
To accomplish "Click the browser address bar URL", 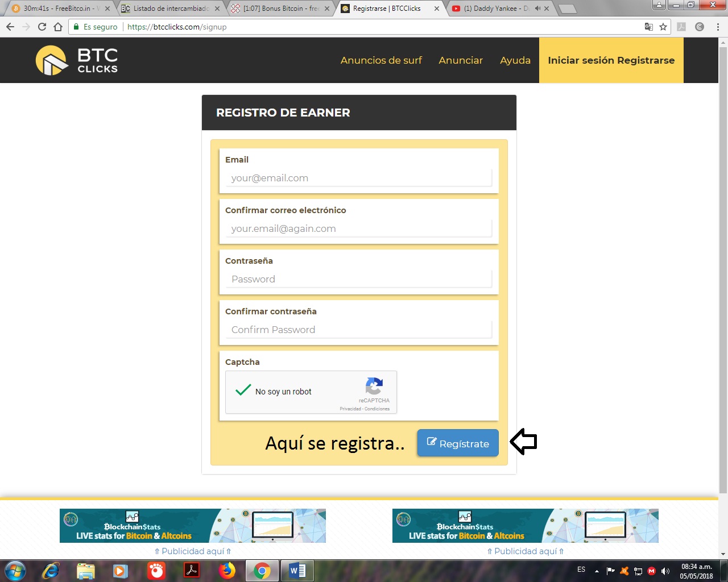I will [177, 27].
